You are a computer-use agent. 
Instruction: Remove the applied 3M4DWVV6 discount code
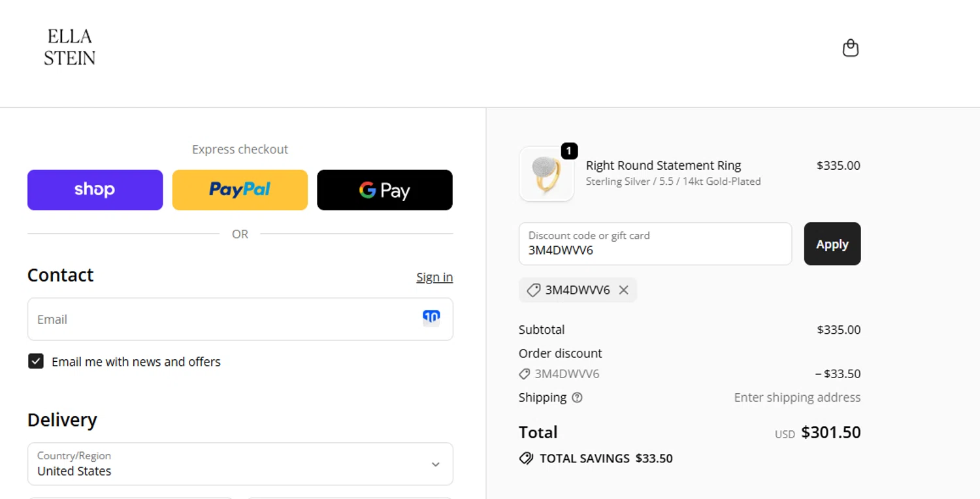coord(624,290)
